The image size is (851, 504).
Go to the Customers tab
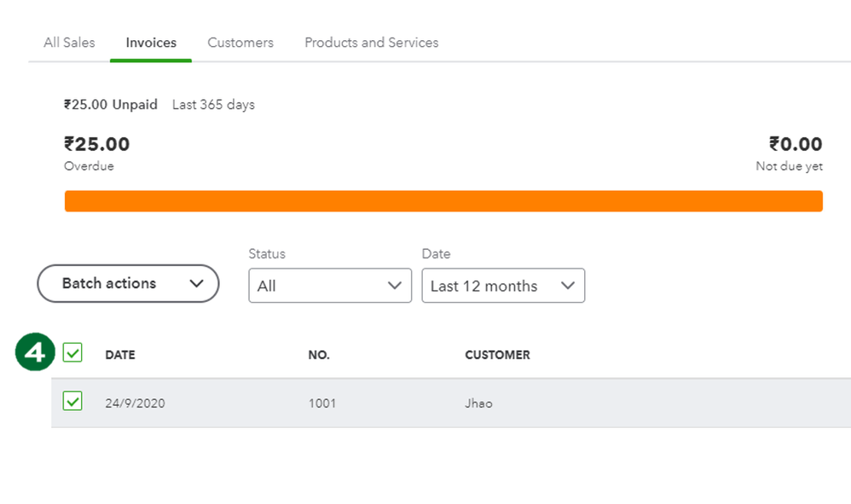tap(240, 43)
